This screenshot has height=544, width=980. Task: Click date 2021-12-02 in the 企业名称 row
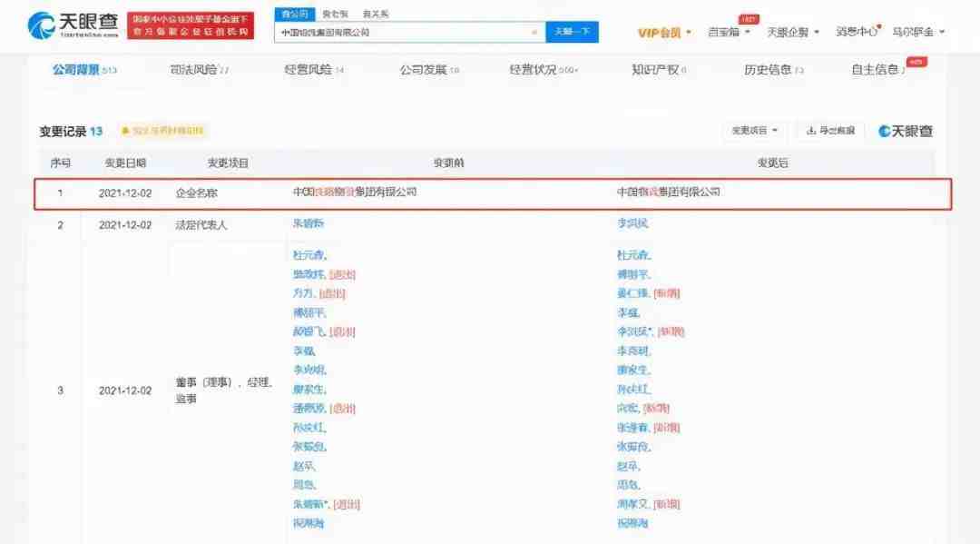click(125, 193)
